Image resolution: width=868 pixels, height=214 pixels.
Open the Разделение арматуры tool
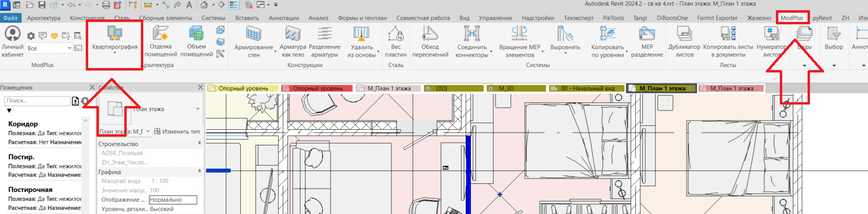coord(325,41)
